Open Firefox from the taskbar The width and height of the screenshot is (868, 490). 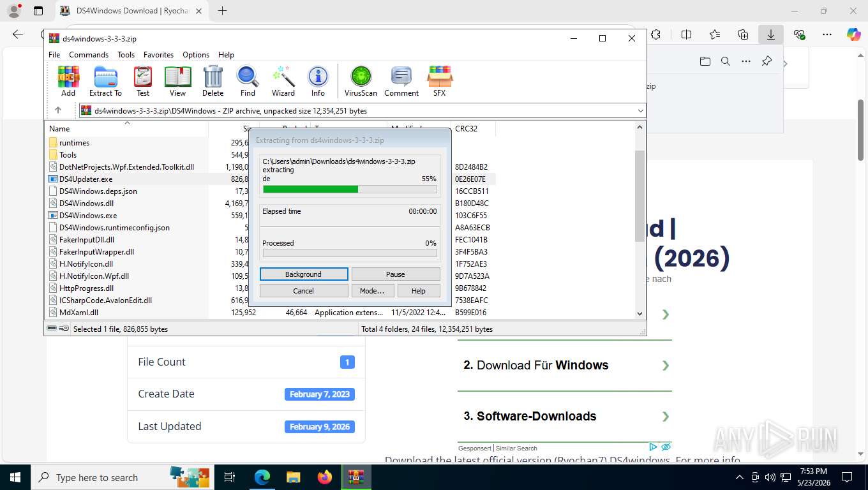(x=325, y=477)
